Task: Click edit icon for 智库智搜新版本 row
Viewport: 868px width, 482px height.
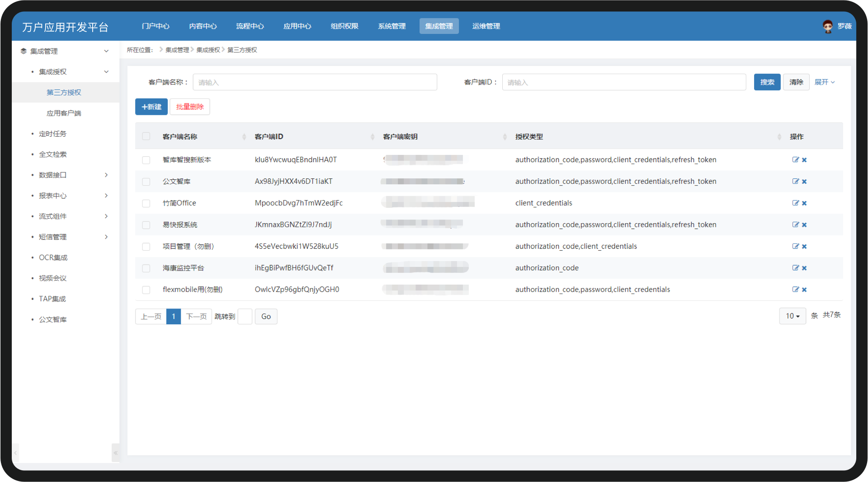Action: click(795, 159)
